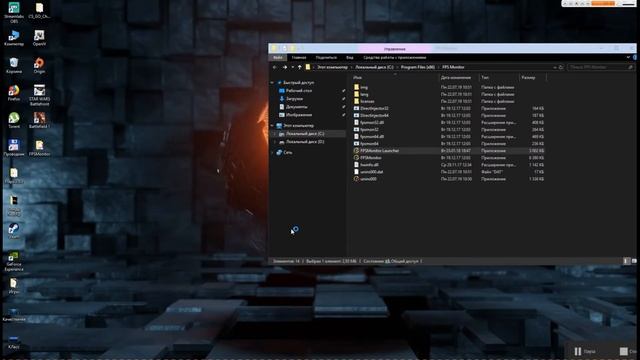Sort files by Дата изменения column

tap(459, 78)
